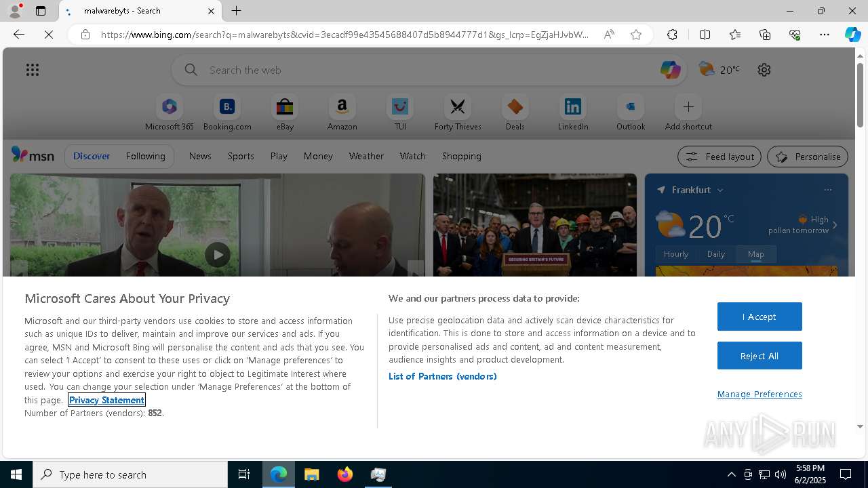Play the video in the news card

point(218,255)
